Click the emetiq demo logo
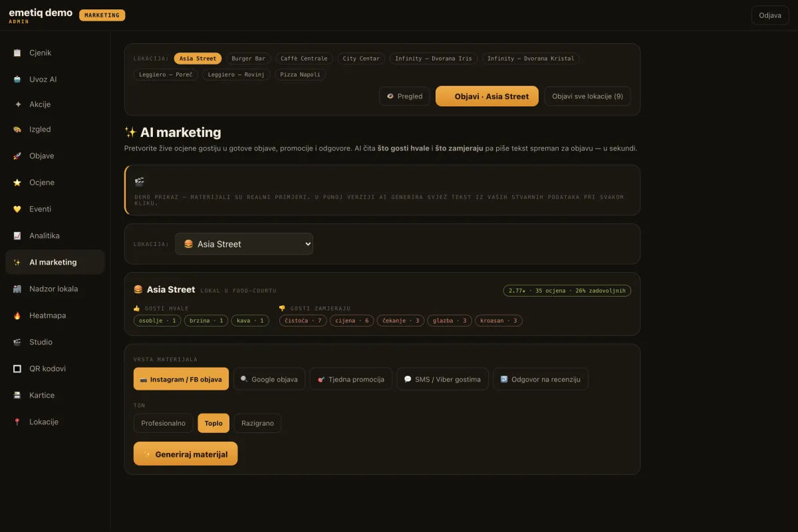Image resolution: width=798 pixels, height=532 pixels. (41, 13)
